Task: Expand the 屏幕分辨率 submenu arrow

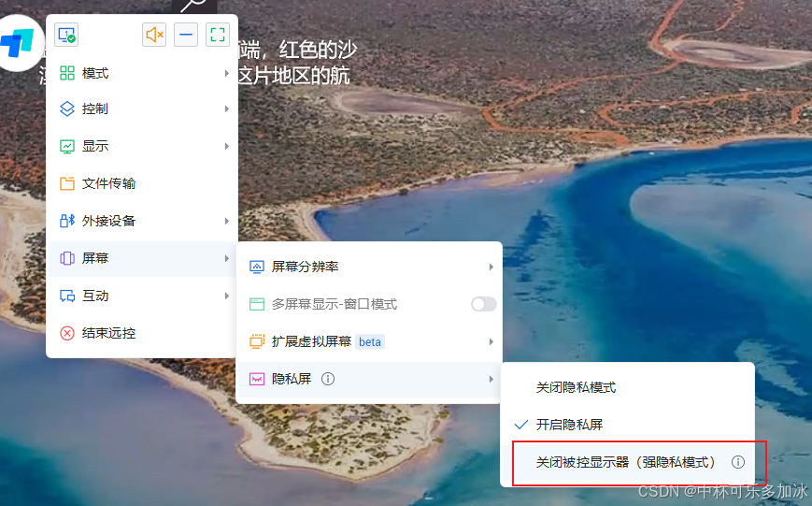Action: pos(491,267)
